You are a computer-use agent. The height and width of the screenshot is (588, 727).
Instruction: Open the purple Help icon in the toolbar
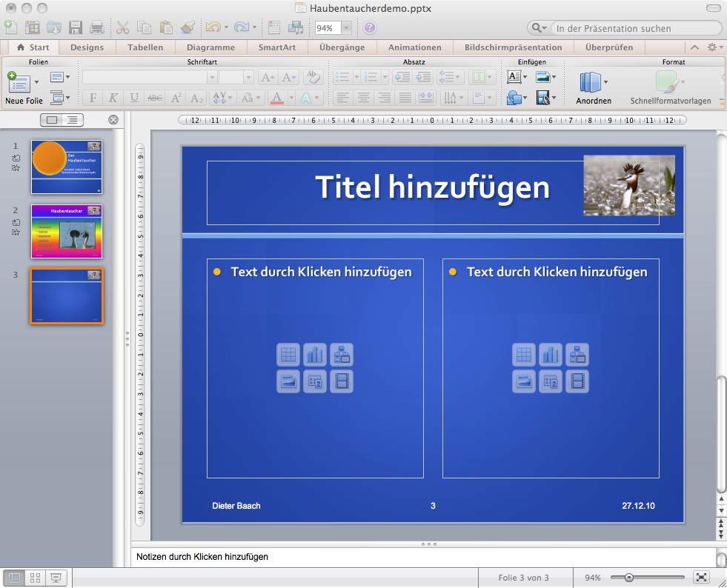click(x=369, y=28)
